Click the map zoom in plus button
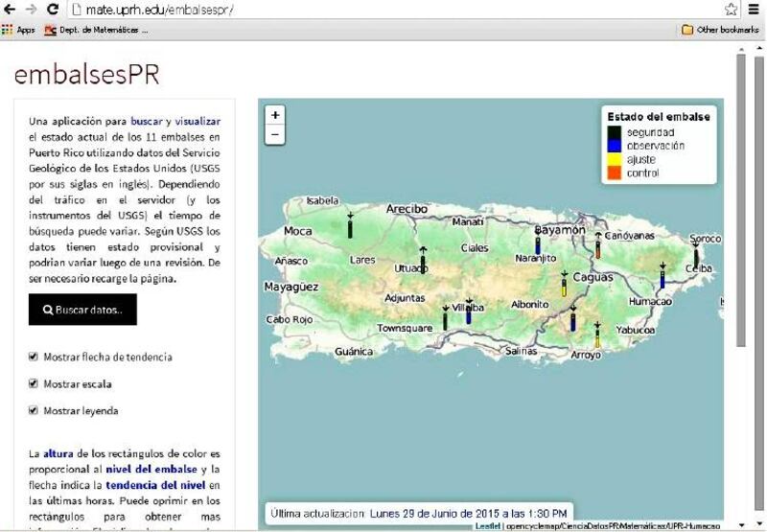Image resolution: width=767 pixels, height=532 pixels. coord(275,115)
